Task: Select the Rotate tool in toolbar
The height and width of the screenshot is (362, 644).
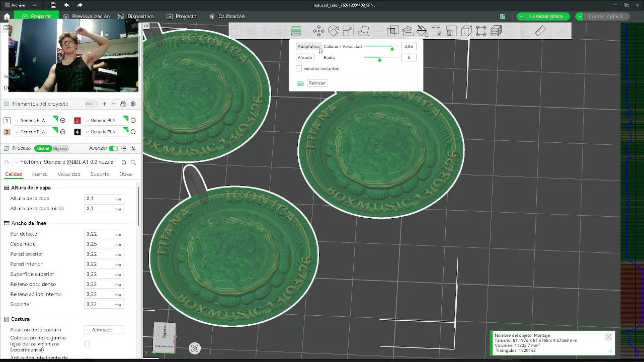Action: coord(333,31)
